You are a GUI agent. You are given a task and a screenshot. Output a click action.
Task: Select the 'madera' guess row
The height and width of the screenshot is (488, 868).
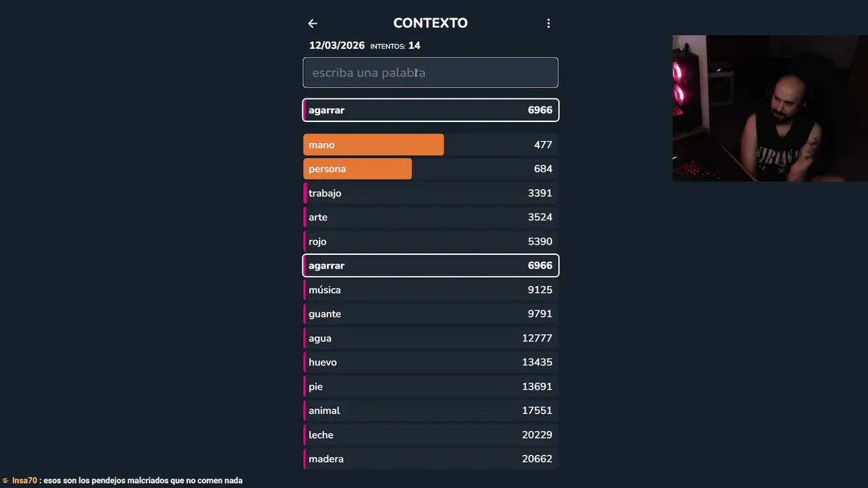point(430,459)
